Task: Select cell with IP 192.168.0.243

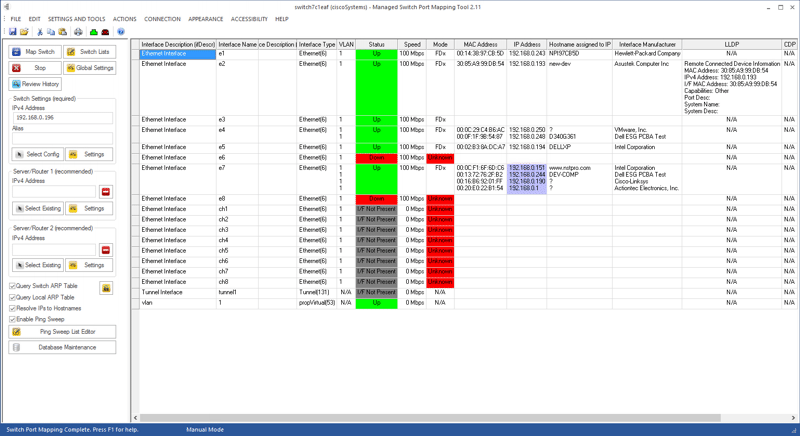Action: click(x=527, y=54)
